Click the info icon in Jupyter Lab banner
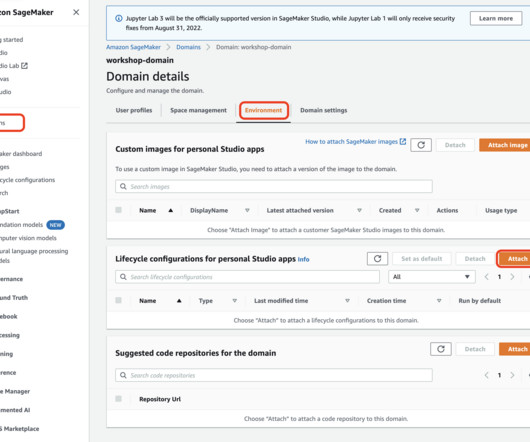 pyautogui.click(x=119, y=19)
